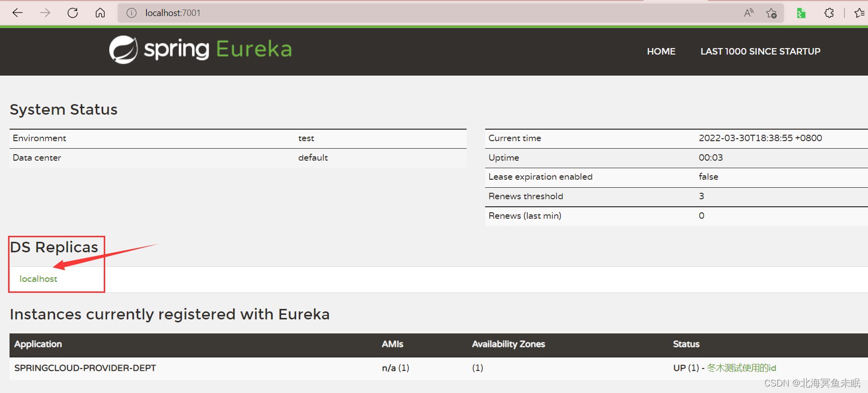Select the 'Current time' label
The image size is (868, 393).
point(515,138)
